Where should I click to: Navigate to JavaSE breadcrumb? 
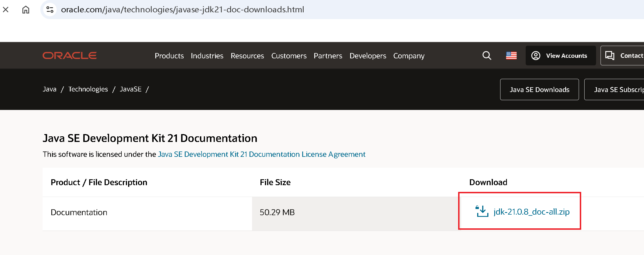tap(131, 89)
